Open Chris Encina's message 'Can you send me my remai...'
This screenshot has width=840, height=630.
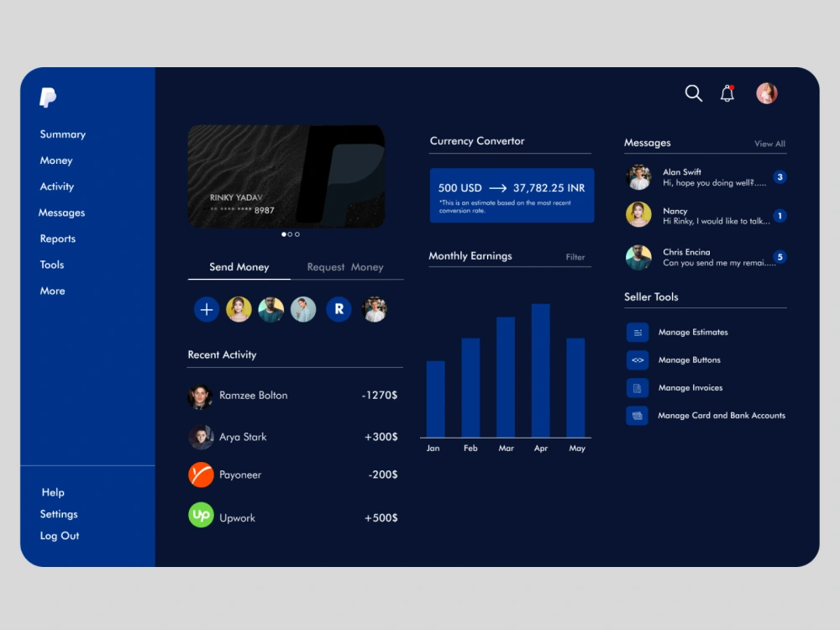pyautogui.click(x=719, y=262)
